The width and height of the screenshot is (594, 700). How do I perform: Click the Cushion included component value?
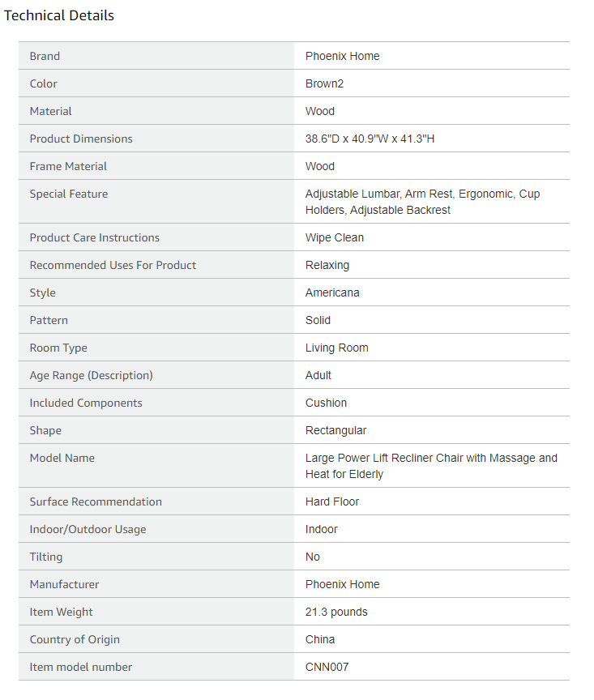pos(326,403)
